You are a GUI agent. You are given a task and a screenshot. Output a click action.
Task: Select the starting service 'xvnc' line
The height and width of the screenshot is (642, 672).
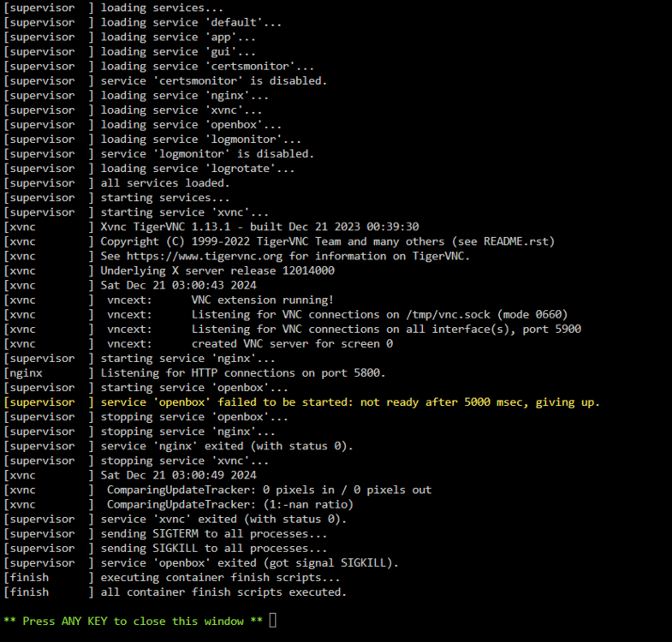(x=136, y=211)
